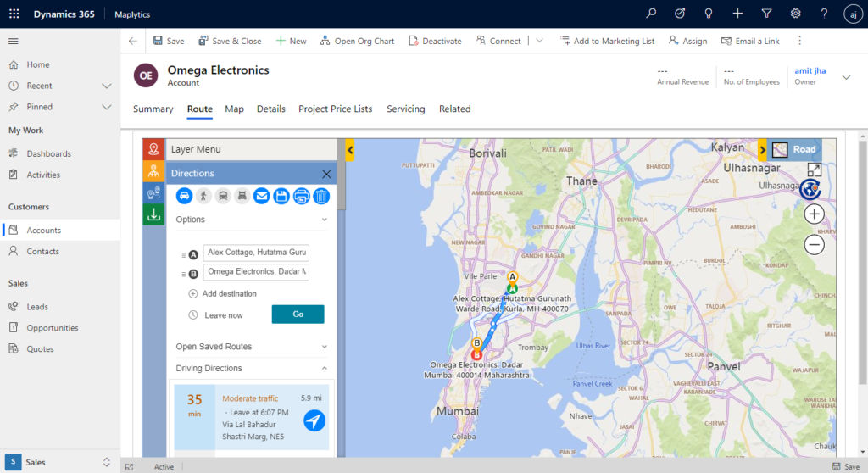Image resolution: width=868 pixels, height=473 pixels.
Task: Click the Leave now time option
Action: 215,315
